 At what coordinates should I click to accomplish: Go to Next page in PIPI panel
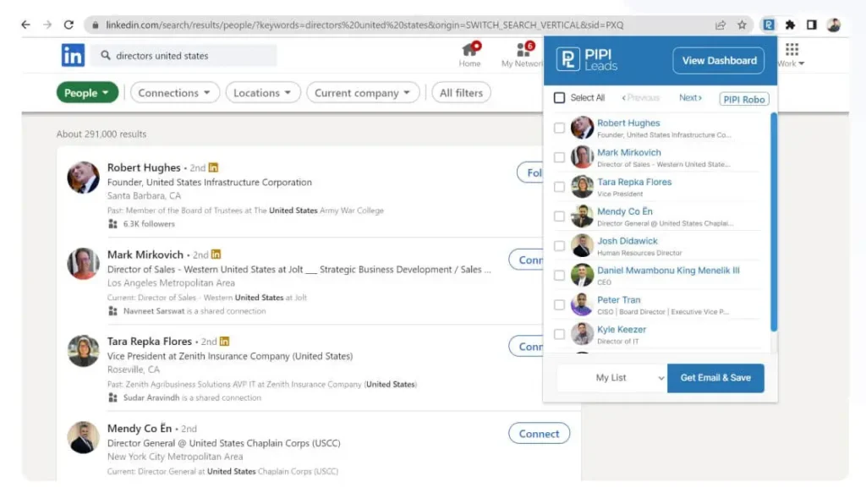pyautogui.click(x=690, y=98)
